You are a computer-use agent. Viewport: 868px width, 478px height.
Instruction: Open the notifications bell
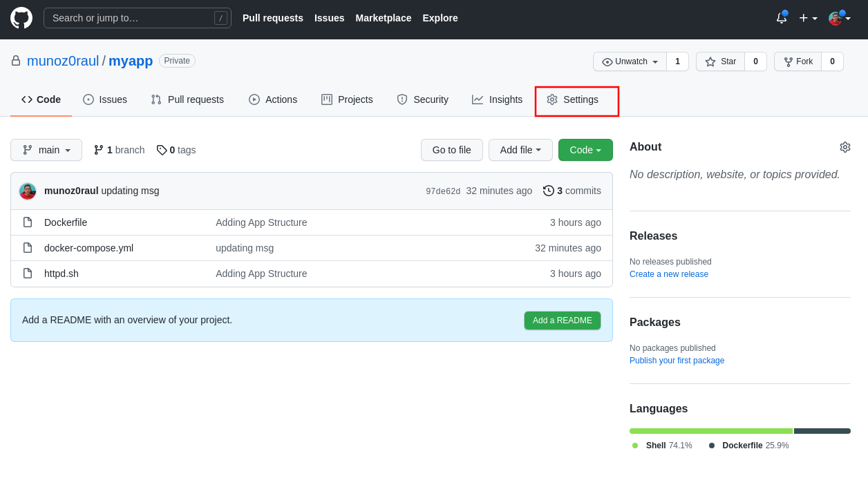[x=782, y=18]
